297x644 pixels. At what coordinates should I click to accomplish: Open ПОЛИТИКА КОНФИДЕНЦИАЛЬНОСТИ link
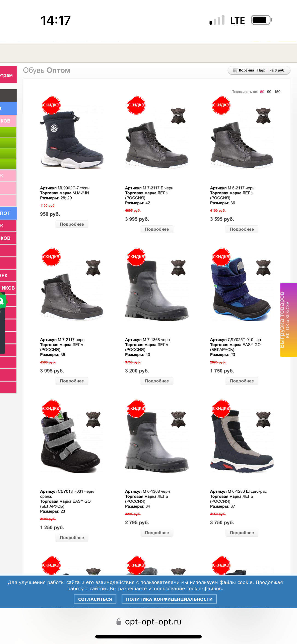click(169, 599)
